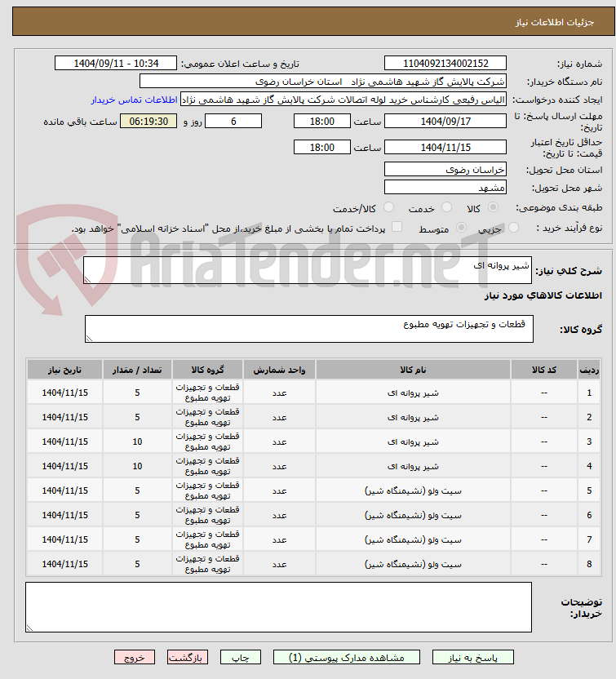Click the نام کالا column header
The width and height of the screenshot is (616, 679).
tap(413, 370)
